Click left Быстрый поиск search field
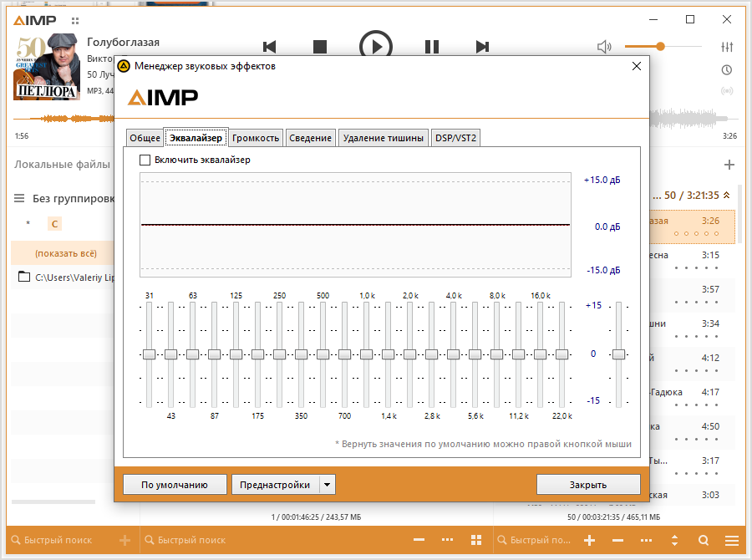Image resolution: width=752 pixels, height=560 pixels. click(58, 540)
